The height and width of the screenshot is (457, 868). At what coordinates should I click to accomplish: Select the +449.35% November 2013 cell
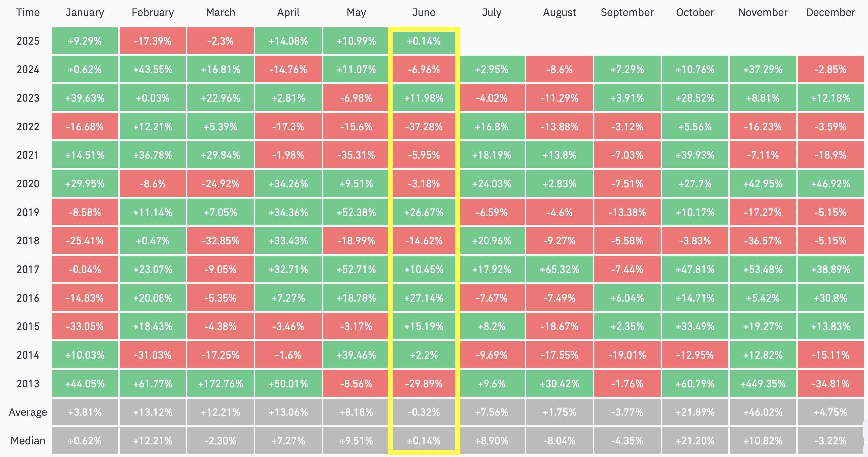(763, 384)
